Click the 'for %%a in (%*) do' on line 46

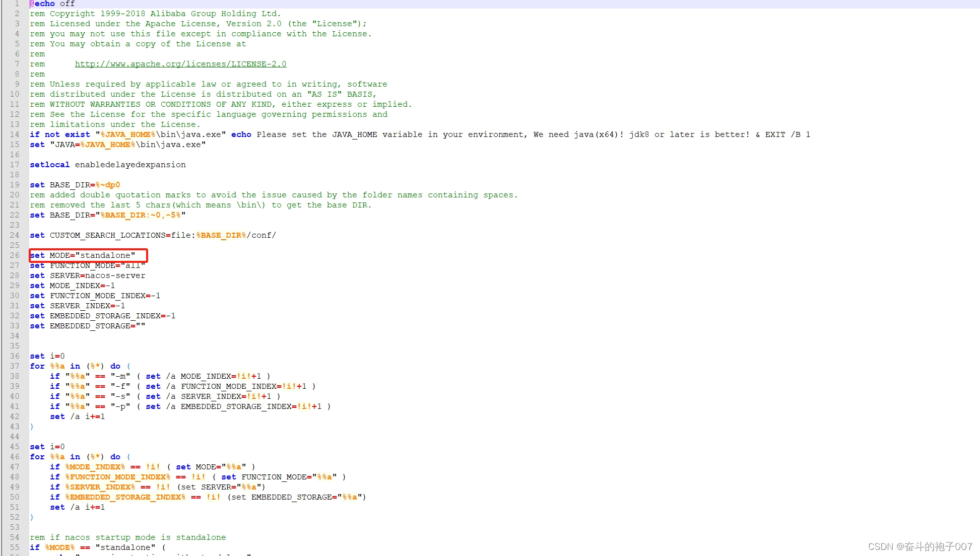click(x=80, y=457)
